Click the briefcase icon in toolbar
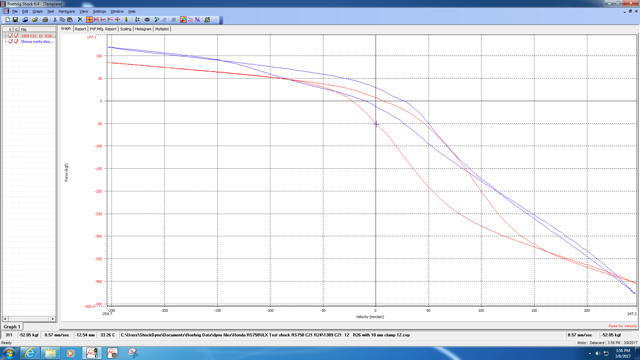This screenshot has height=360, width=640. click(147, 20)
